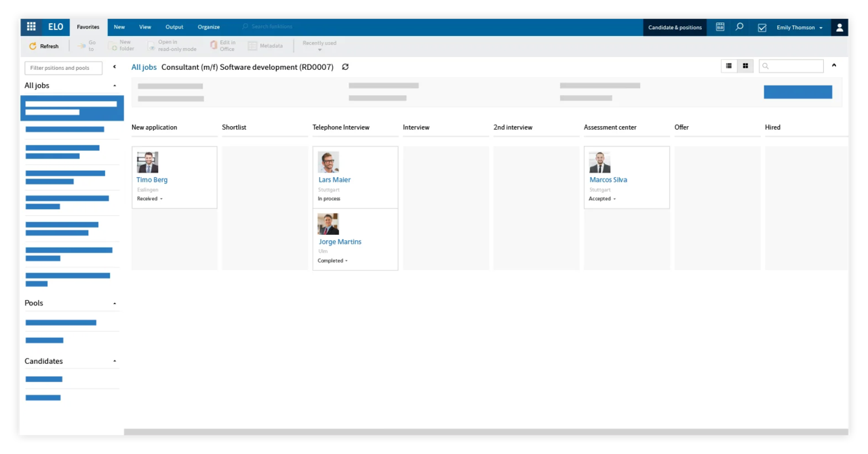The height and width of the screenshot is (454, 868).
Task: Switch to the tile view layout
Action: tap(745, 65)
